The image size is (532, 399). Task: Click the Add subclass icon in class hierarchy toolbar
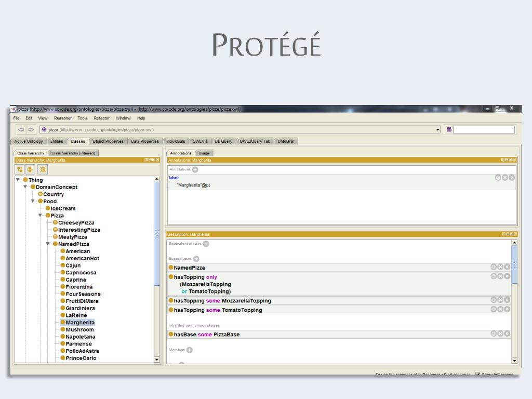point(20,169)
